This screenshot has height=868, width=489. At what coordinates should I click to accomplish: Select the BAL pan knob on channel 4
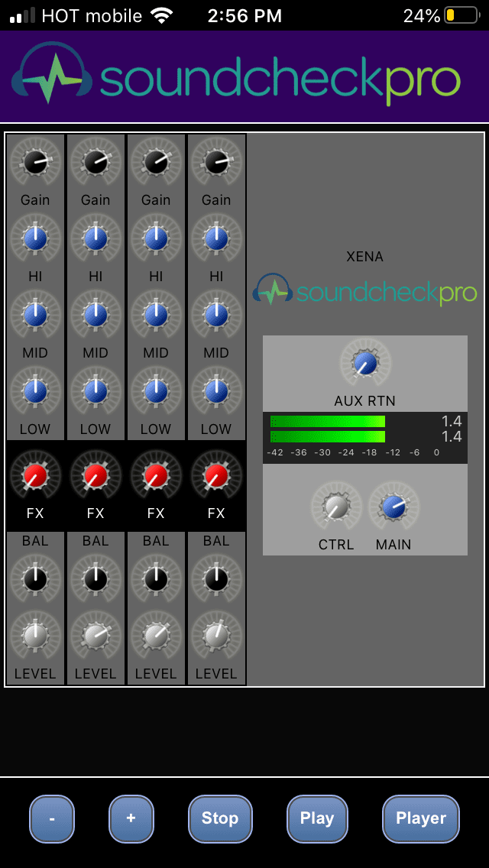coord(216,580)
